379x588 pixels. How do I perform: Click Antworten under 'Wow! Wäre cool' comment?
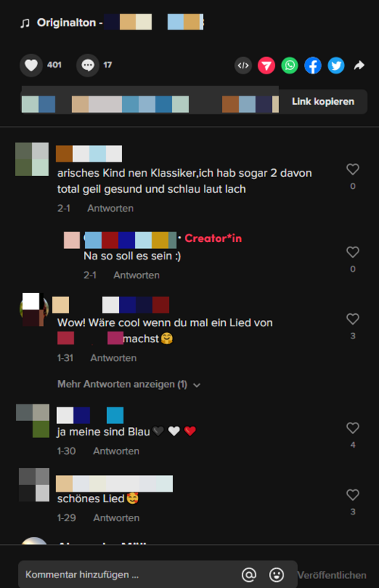click(x=113, y=358)
